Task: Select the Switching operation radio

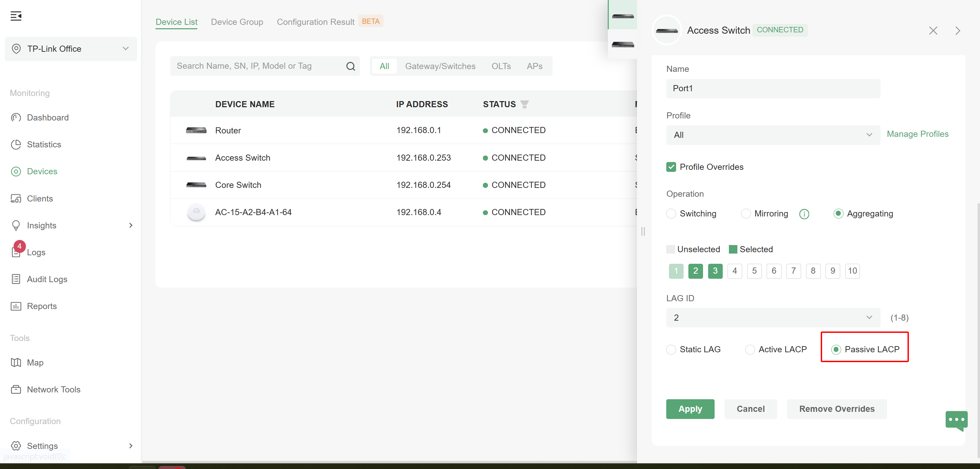Action: click(671, 214)
